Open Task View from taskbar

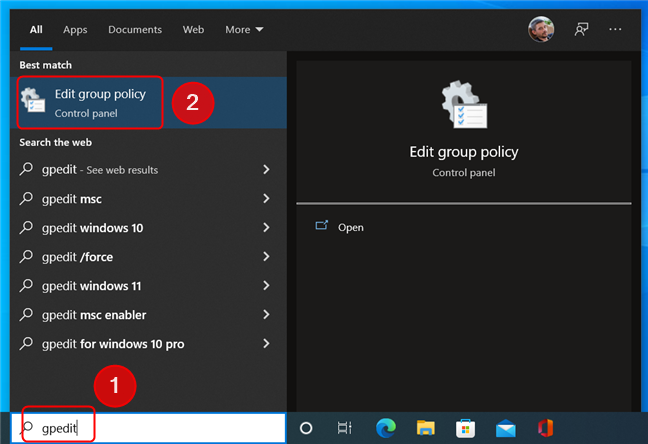[344, 428]
